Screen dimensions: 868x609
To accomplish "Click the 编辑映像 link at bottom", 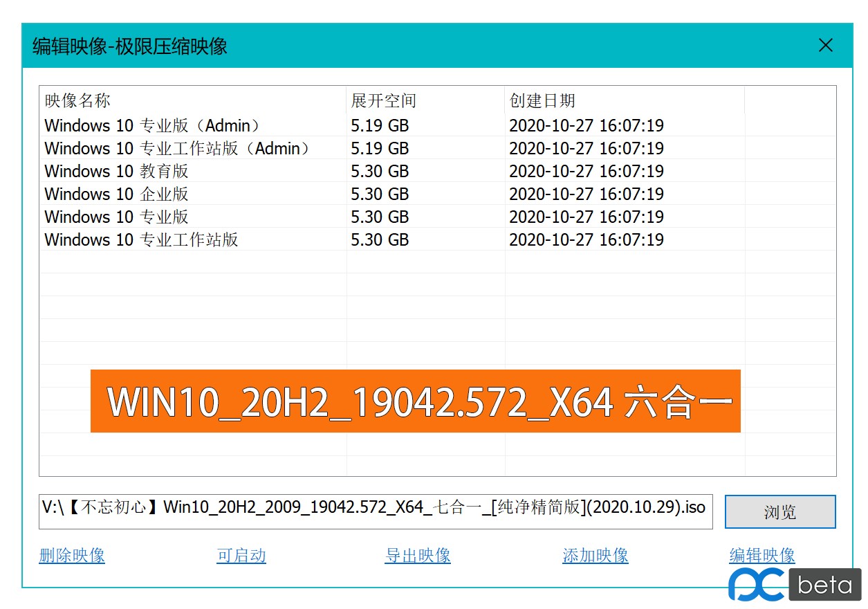I will pyautogui.click(x=762, y=555).
